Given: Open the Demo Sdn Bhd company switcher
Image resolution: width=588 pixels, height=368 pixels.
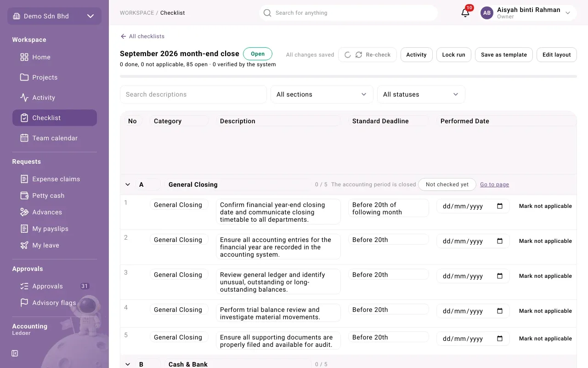Looking at the screenshot, I should click(54, 16).
